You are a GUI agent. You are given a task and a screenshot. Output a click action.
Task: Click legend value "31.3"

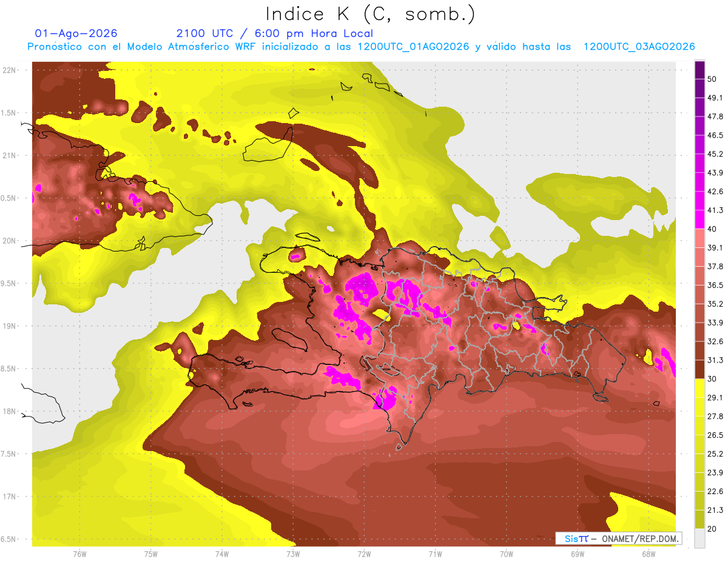[x=715, y=361]
